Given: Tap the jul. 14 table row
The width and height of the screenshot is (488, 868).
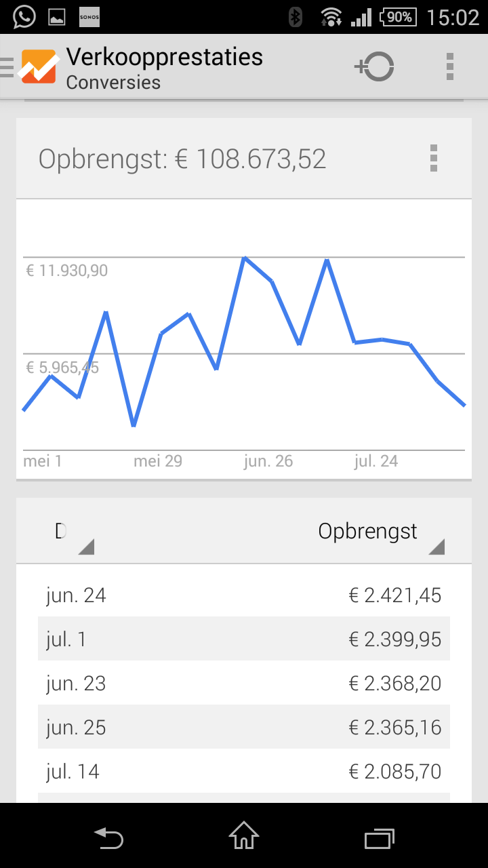Looking at the screenshot, I should pyautogui.click(x=244, y=771).
